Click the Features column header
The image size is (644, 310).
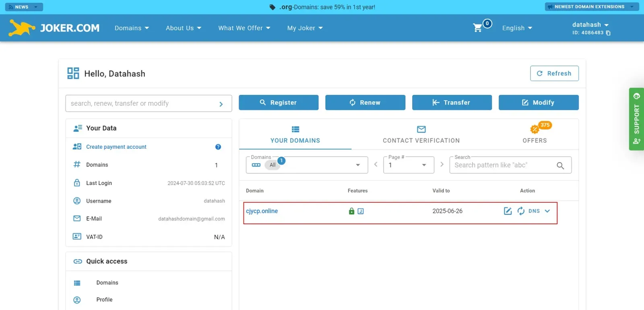click(358, 191)
